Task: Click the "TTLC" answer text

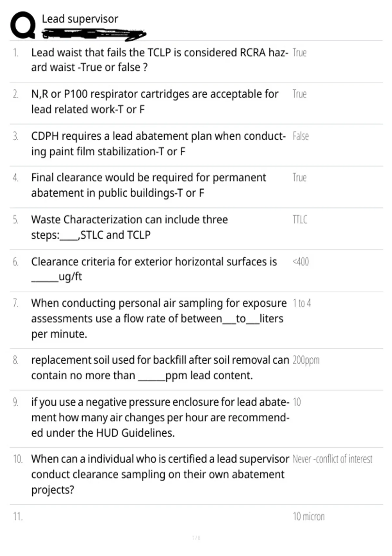Action: click(300, 219)
